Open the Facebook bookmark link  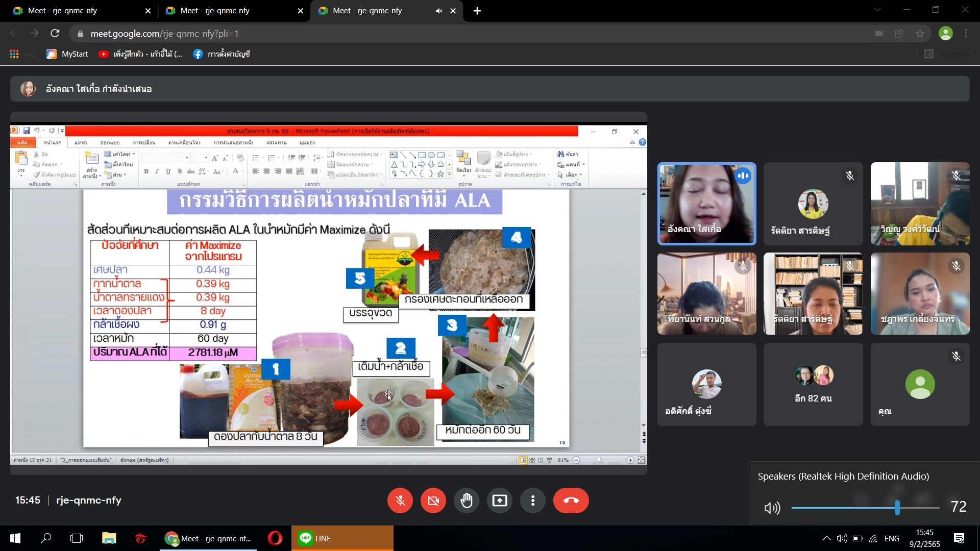point(222,54)
